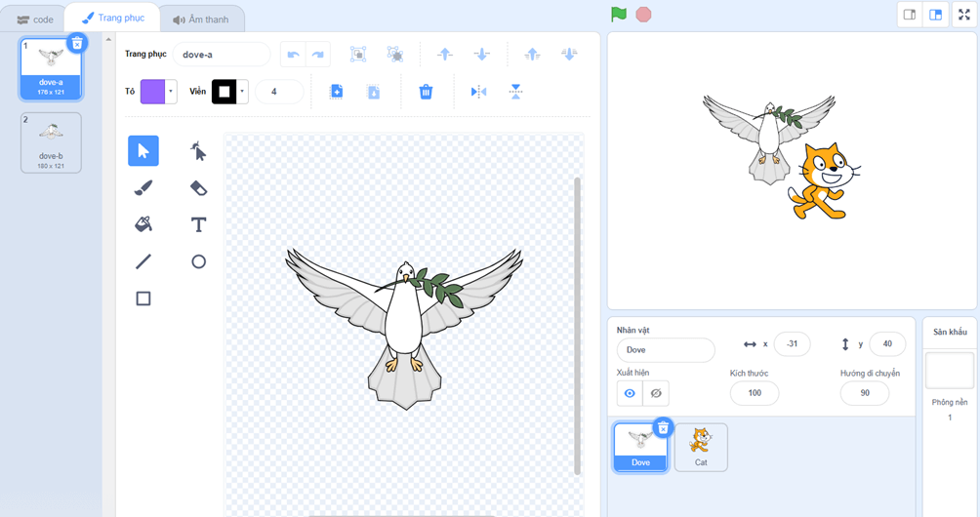Click the Copy icon
Screen dimensions: 980x517
click(x=336, y=92)
